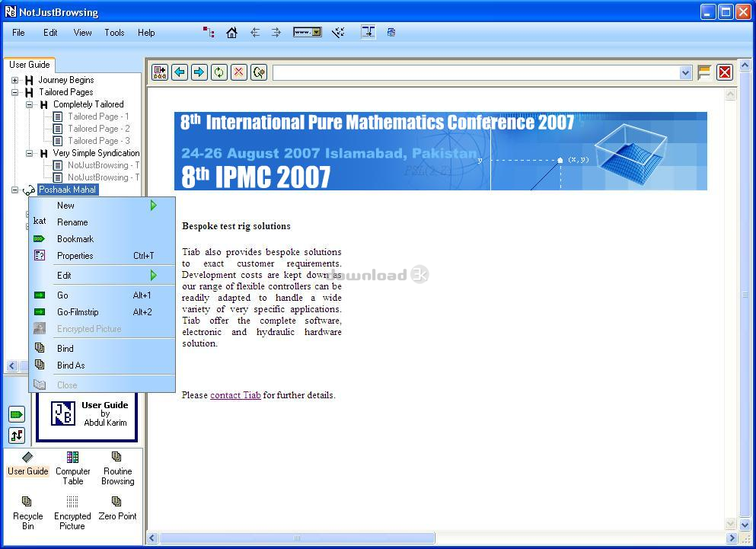Click the User Guide by Abdul Karim thumbnail

(x=88, y=416)
